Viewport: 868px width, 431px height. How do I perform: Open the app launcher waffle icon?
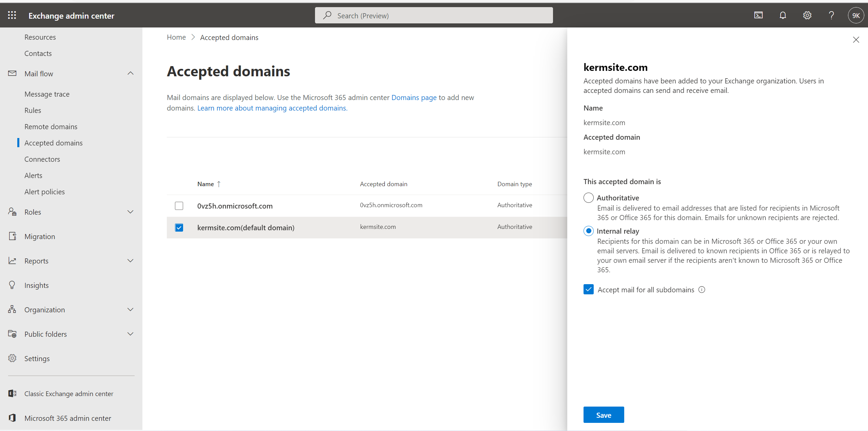pyautogui.click(x=12, y=15)
